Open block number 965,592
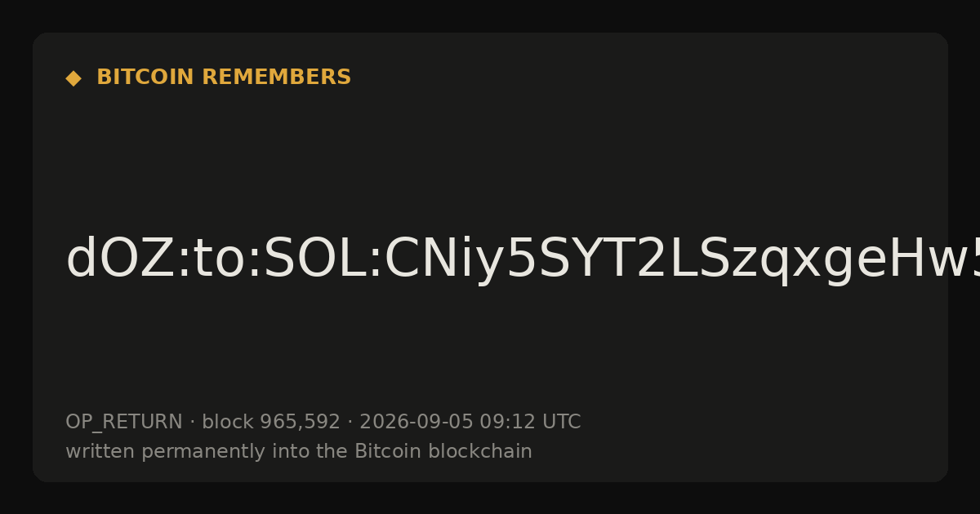This screenshot has width=980, height=514. (x=300, y=423)
